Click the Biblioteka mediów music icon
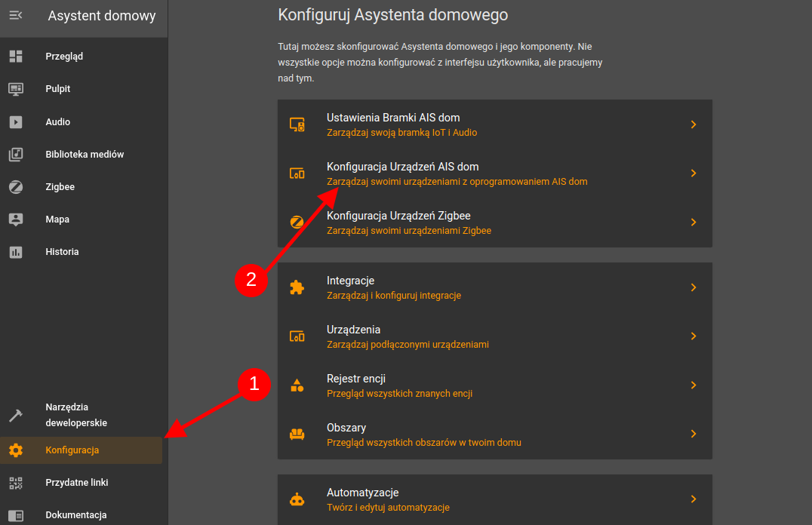 (x=16, y=155)
